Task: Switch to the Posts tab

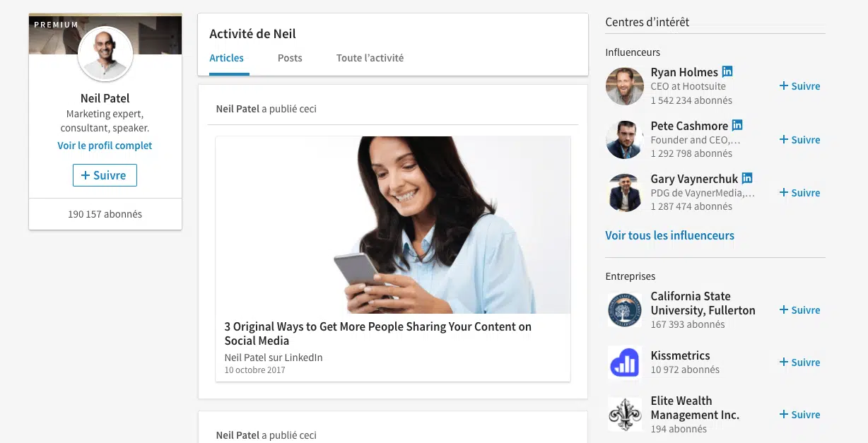Action: [290, 58]
